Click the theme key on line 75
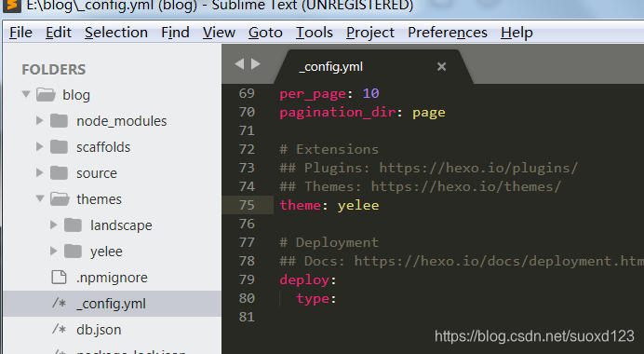Screen dimensions: 644x354 (x=301, y=205)
